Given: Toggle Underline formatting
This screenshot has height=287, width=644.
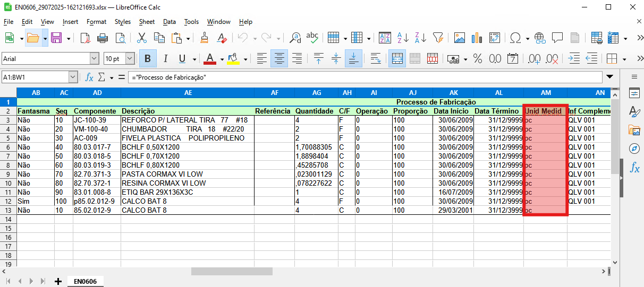Looking at the screenshot, I should [x=182, y=58].
